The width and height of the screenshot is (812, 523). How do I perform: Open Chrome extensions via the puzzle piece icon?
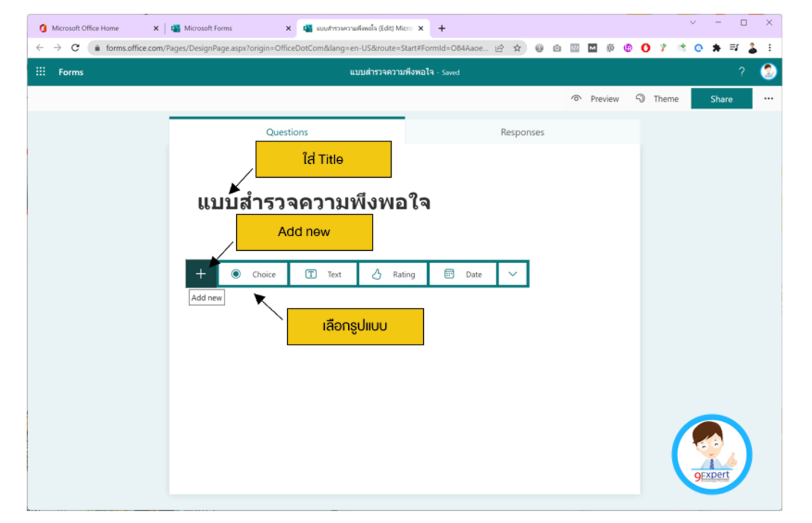(x=717, y=48)
